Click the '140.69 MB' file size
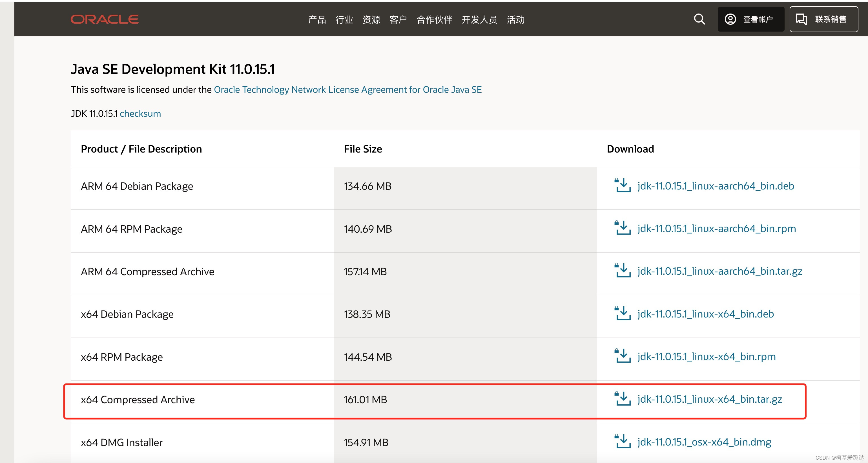 (367, 229)
